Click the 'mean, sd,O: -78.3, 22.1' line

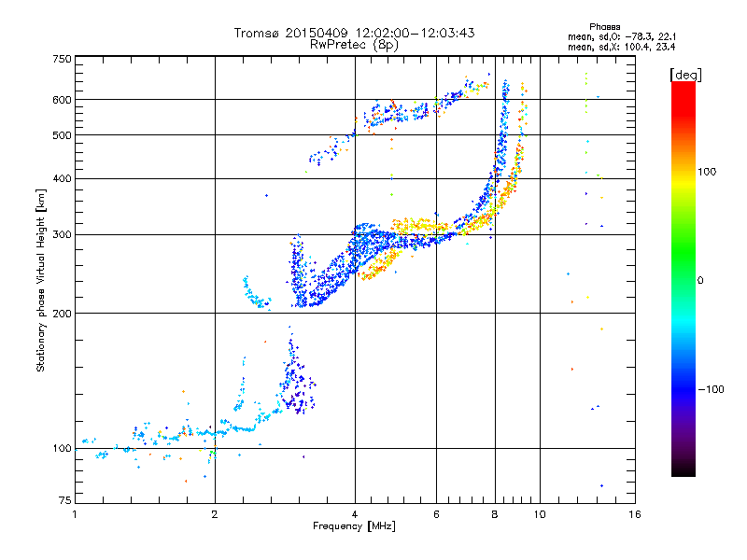[622, 37]
